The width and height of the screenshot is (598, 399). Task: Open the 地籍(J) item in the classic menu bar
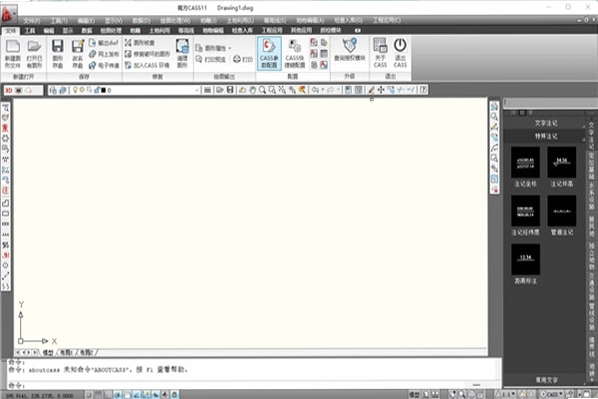[x=208, y=21]
